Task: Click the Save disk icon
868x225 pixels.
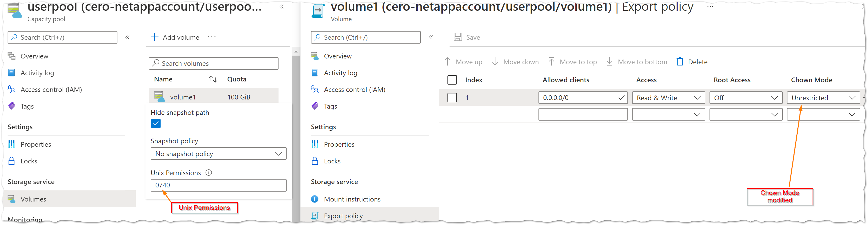Action: tap(458, 37)
